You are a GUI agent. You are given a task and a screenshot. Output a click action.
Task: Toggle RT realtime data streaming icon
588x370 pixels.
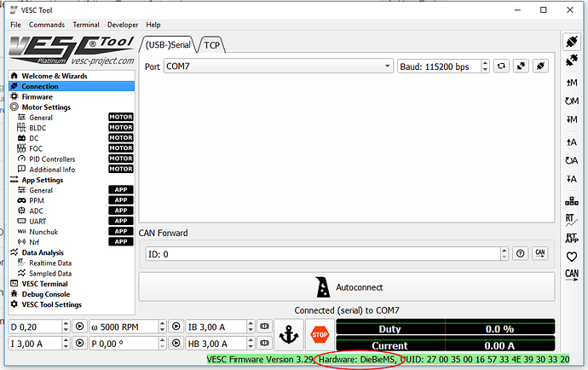tap(572, 219)
